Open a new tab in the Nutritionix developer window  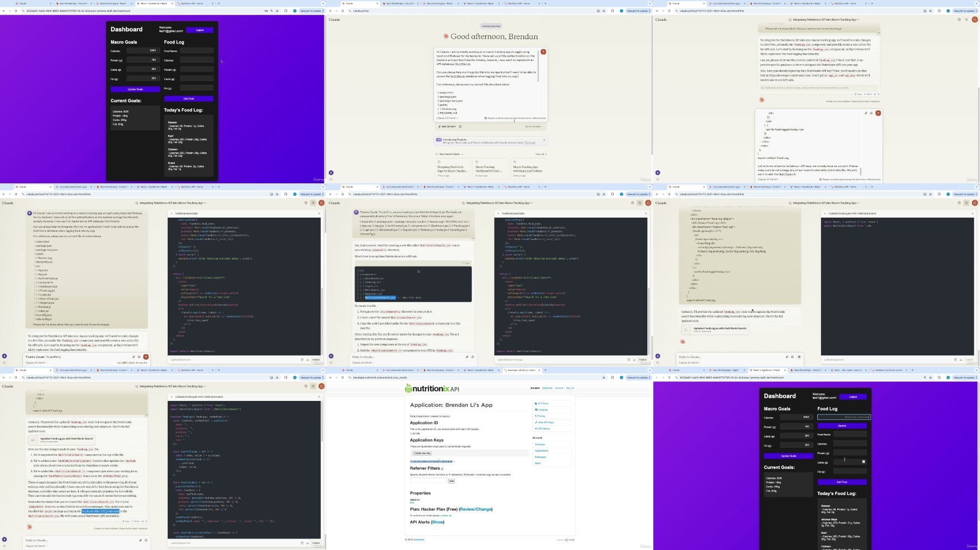(x=545, y=370)
